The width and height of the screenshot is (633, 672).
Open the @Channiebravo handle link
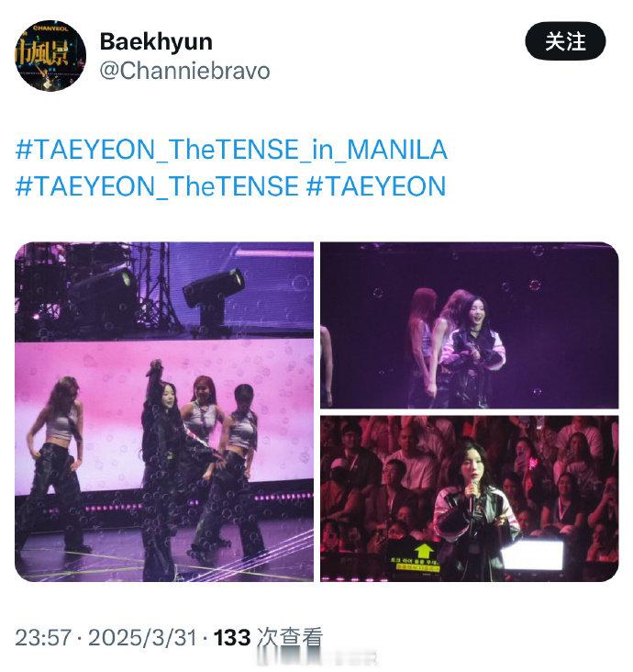point(184,71)
